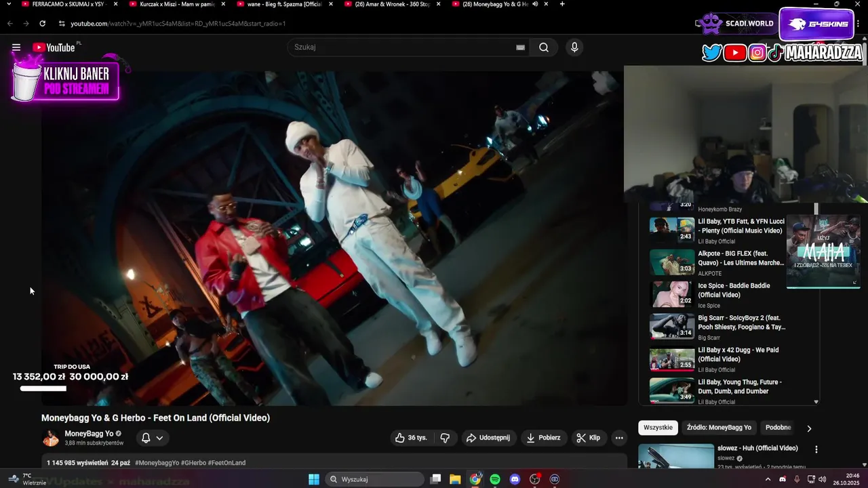Select the Podobne filter chip
The height and width of the screenshot is (488, 868).
778,428
